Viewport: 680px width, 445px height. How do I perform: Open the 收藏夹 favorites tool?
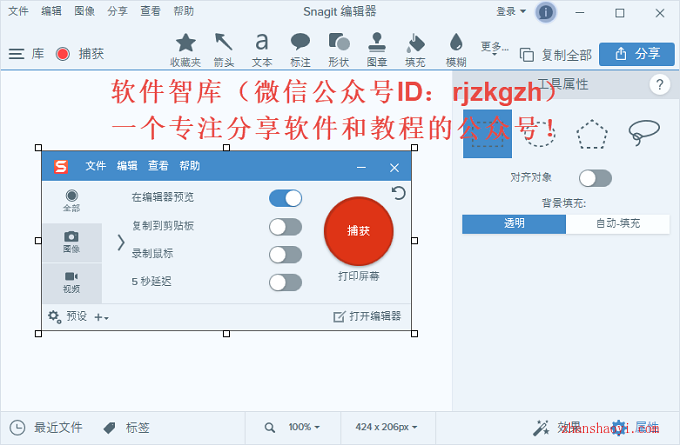click(185, 50)
